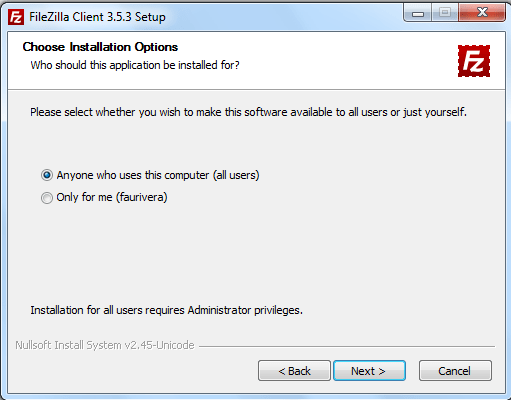The width and height of the screenshot is (511, 400).
Task: Click the 'Only for me (faurivera)' label text
Action: [112, 197]
